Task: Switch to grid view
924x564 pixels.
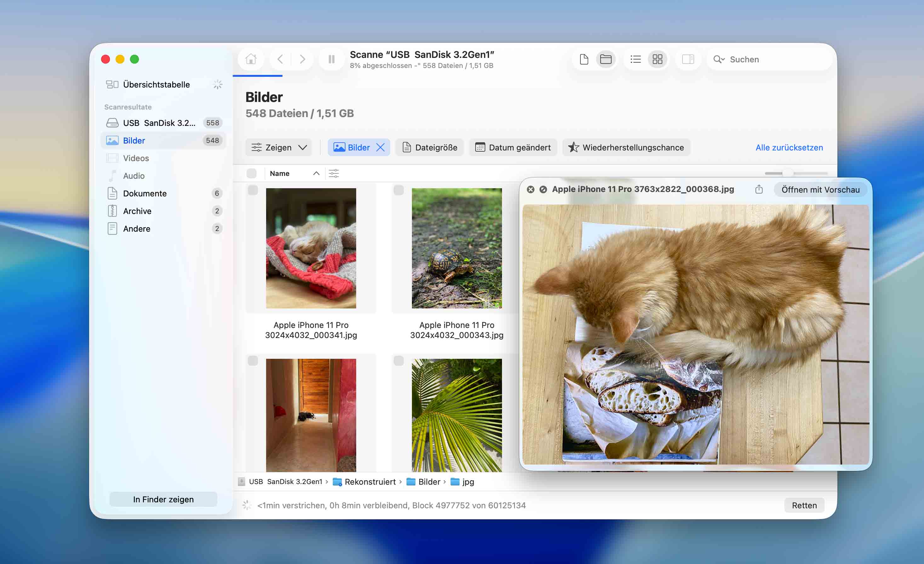Action: click(657, 59)
